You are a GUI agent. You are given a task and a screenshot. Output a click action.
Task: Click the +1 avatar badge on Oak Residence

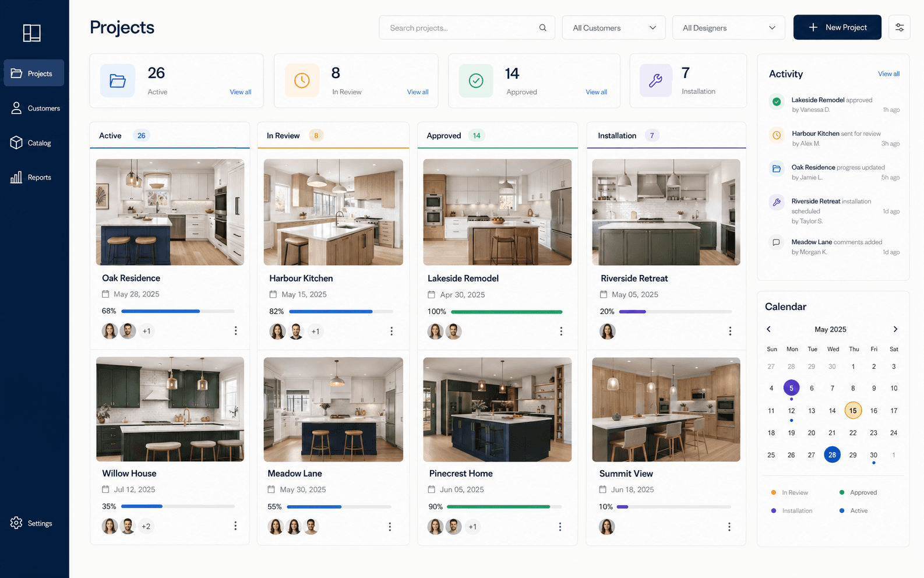(x=147, y=331)
